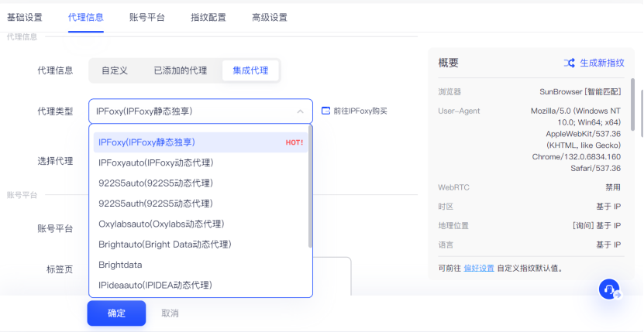
Task: Click the 取消 button
Action: coord(170,313)
